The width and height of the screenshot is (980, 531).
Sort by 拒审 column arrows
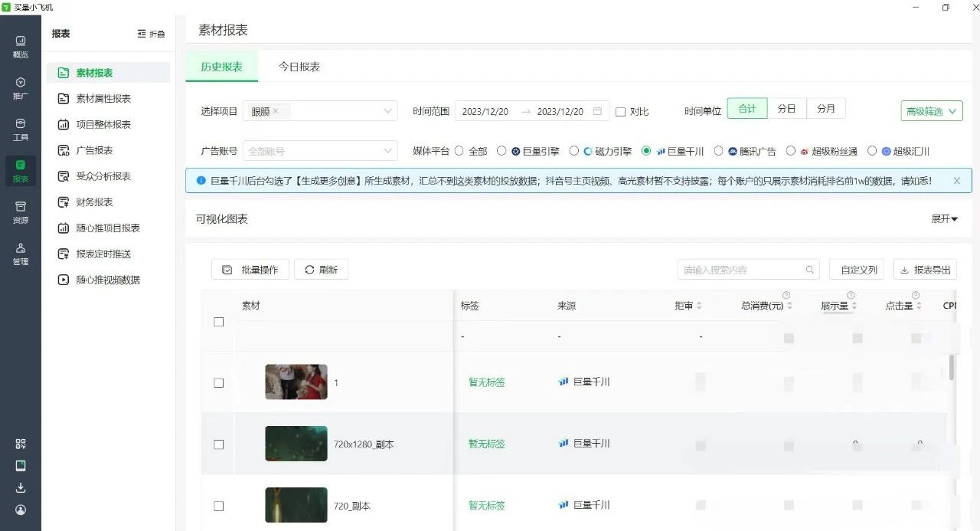(698, 306)
